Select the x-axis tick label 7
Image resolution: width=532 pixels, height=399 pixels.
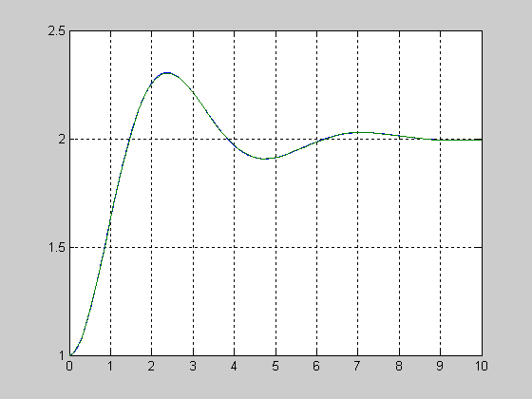(357, 366)
